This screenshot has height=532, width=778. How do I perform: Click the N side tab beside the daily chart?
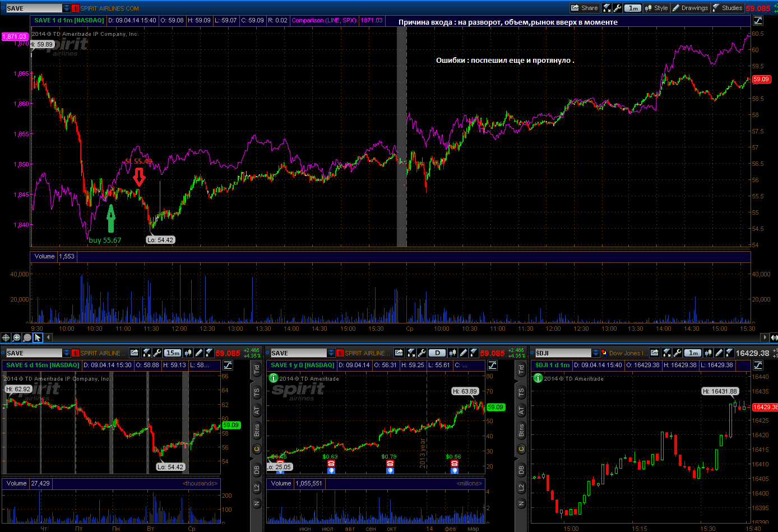click(521, 503)
